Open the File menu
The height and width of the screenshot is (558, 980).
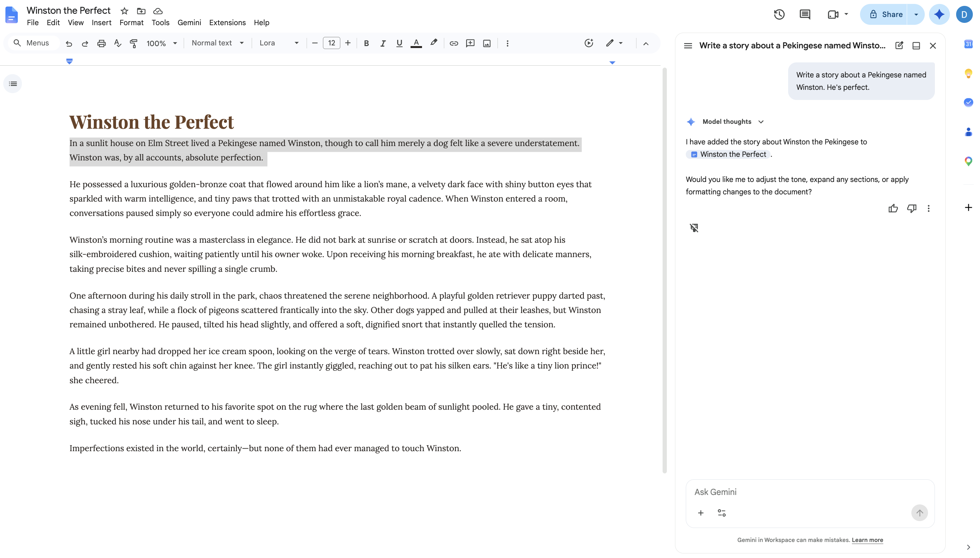33,23
